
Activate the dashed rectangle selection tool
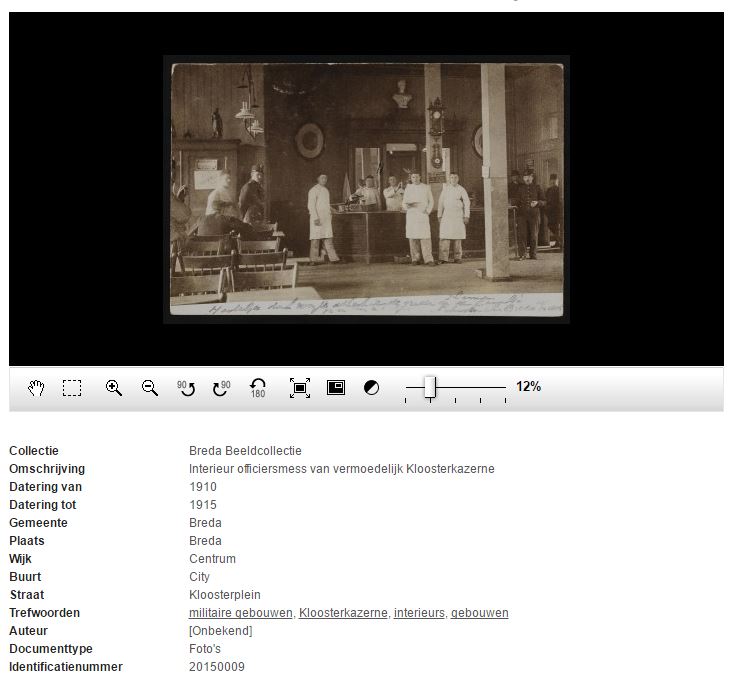[x=72, y=388]
